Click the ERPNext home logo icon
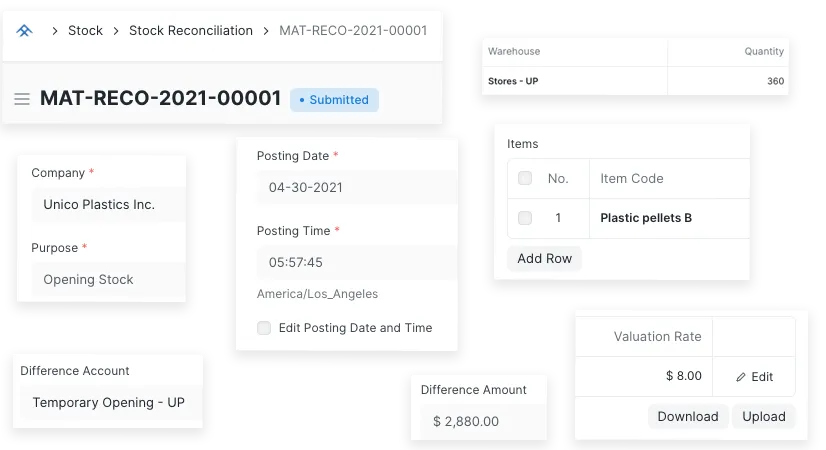 coord(25,31)
